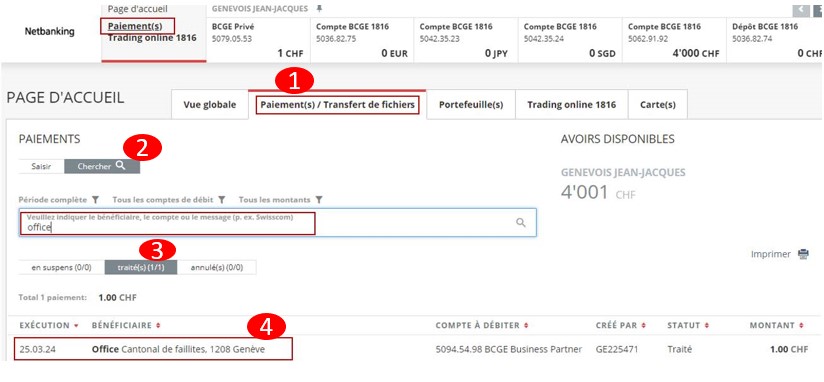
Task: Open Paiement(s) / Transfert de fichiers tab
Action: click(x=337, y=105)
